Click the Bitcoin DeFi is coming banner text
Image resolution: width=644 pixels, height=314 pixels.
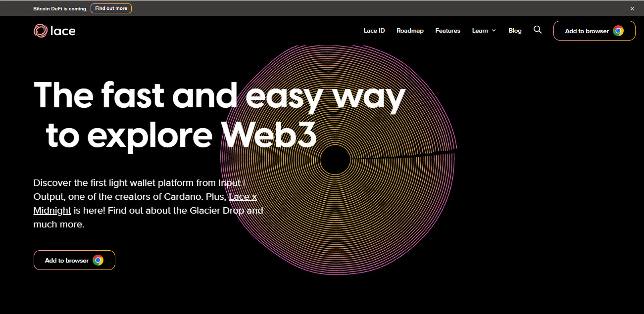pyautogui.click(x=60, y=8)
